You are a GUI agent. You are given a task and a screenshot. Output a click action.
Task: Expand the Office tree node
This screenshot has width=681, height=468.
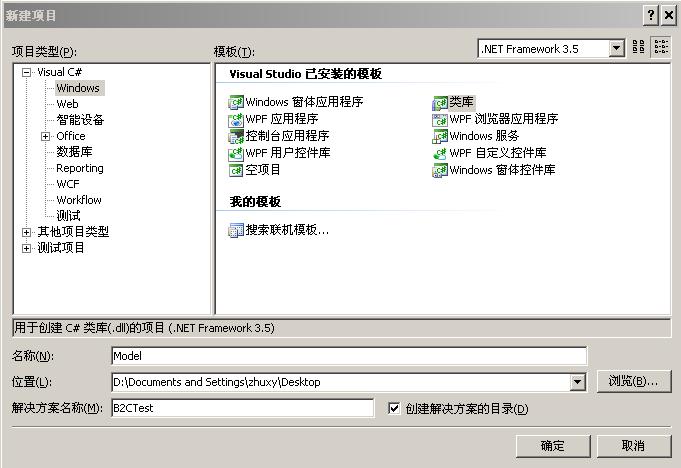[x=45, y=136]
